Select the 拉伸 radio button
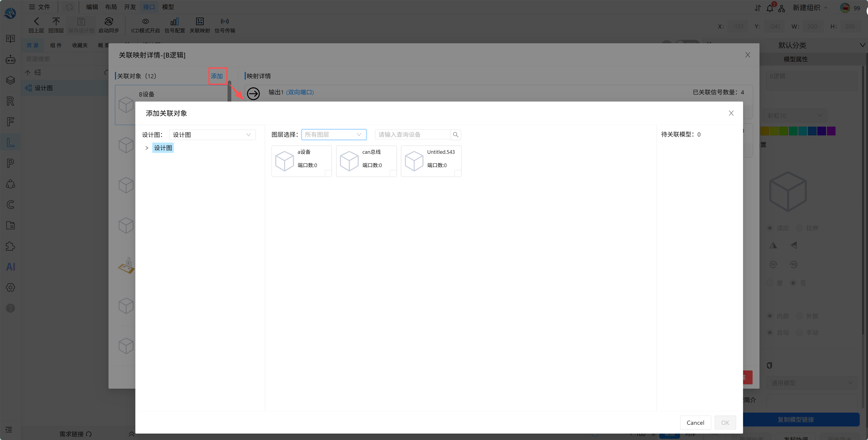The image size is (868, 440). (x=799, y=228)
